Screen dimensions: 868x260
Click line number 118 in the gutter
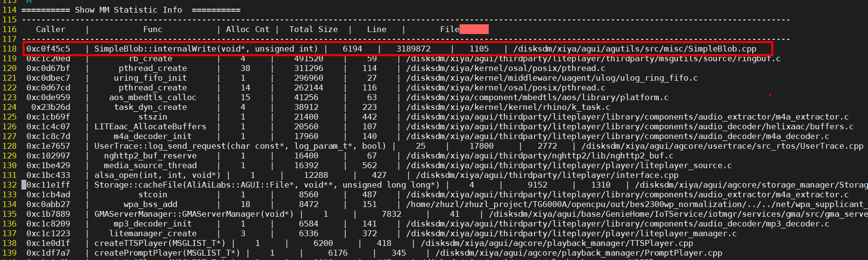pyautogui.click(x=9, y=49)
